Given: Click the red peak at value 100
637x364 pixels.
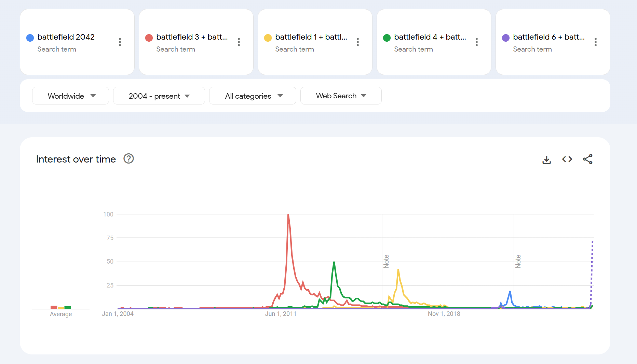Looking at the screenshot, I should pyautogui.click(x=288, y=215).
